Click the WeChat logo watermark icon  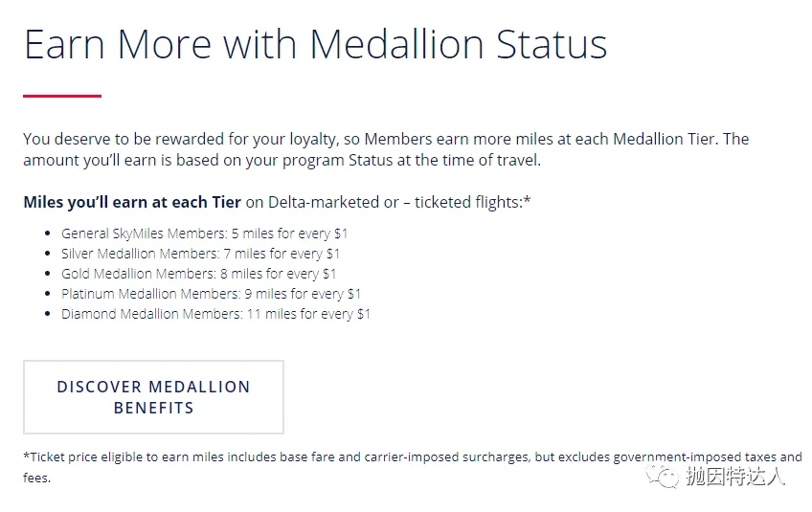point(663,476)
